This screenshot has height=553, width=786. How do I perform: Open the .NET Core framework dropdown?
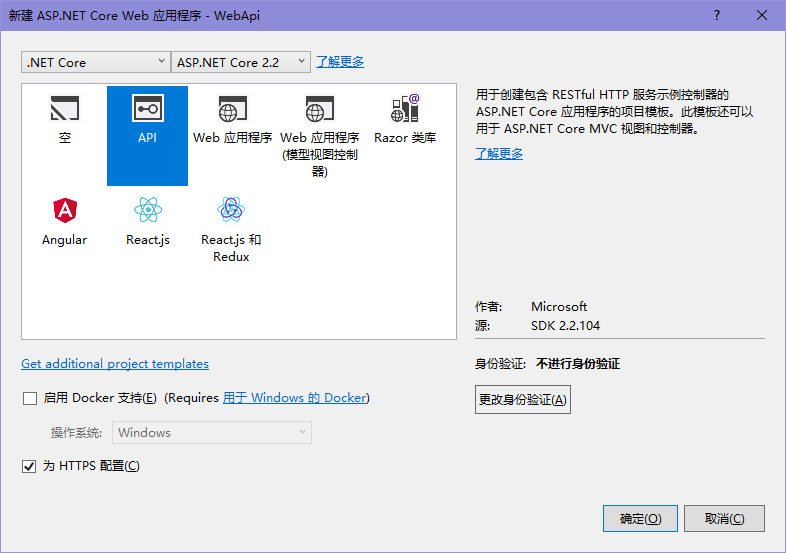pos(96,62)
